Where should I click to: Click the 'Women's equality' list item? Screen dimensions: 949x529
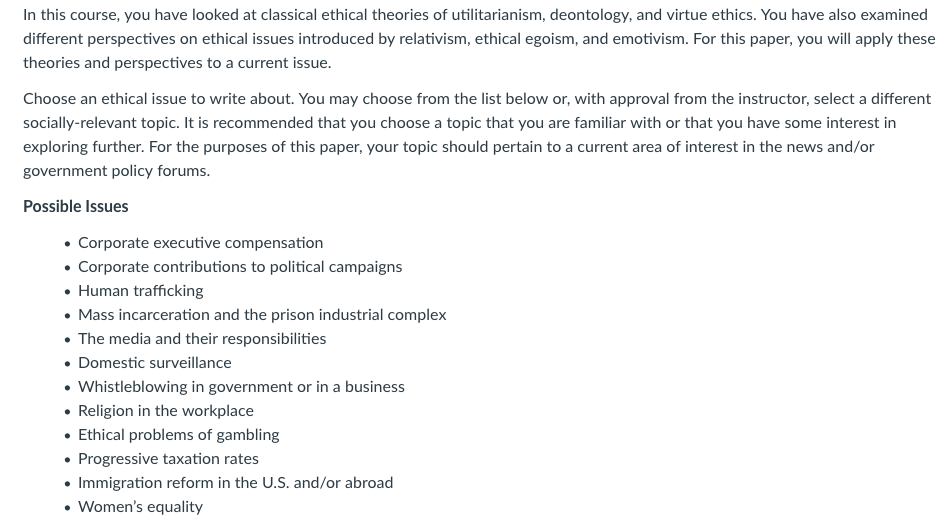[x=140, y=507]
